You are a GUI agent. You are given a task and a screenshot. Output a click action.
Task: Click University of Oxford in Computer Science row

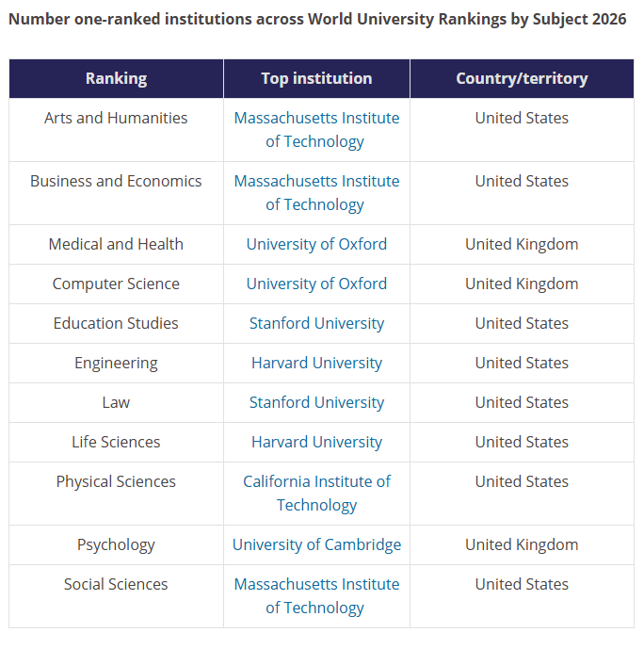coord(316,284)
